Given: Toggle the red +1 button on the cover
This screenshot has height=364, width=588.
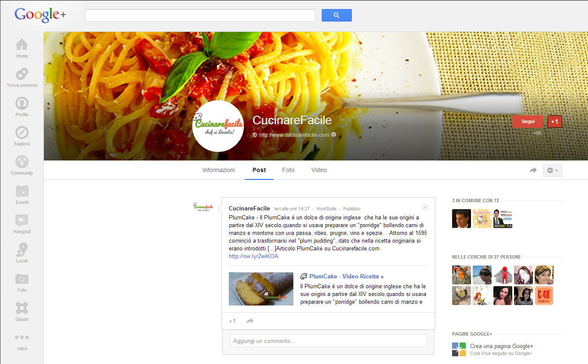Looking at the screenshot, I should coord(555,122).
